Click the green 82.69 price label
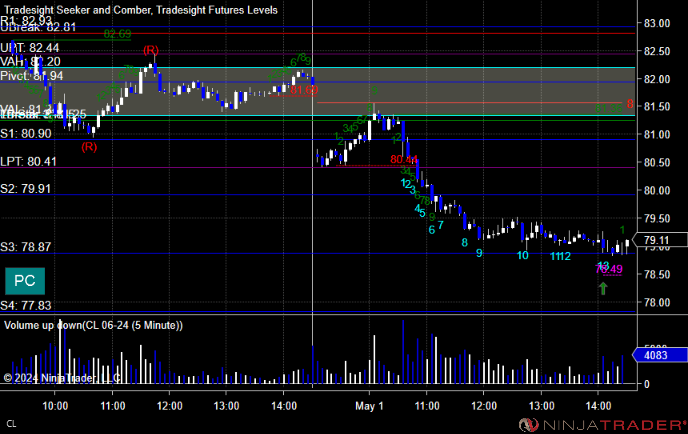This screenshot has width=688, height=434. pyautogui.click(x=117, y=34)
